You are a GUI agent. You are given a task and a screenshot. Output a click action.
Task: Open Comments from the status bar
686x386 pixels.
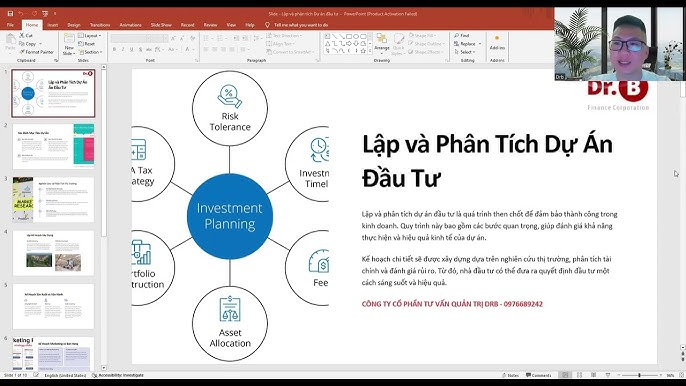[539, 375]
